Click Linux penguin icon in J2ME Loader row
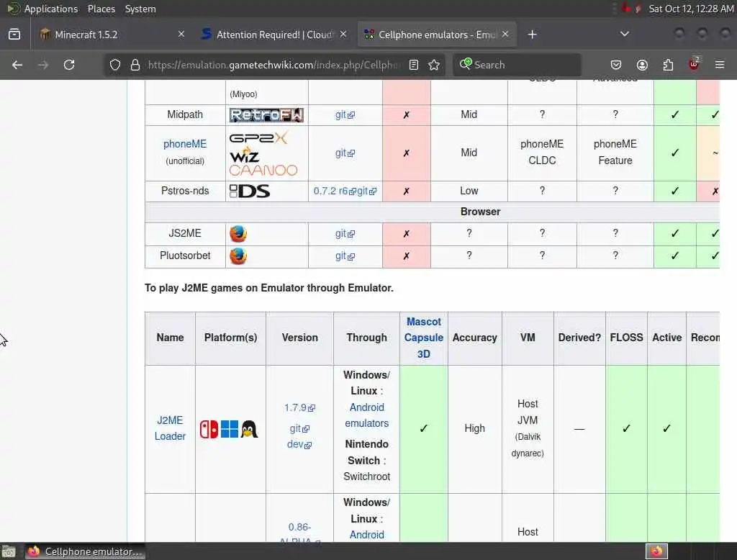Viewport: 737px width, 560px height. pyautogui.click(x=249, y=429)
